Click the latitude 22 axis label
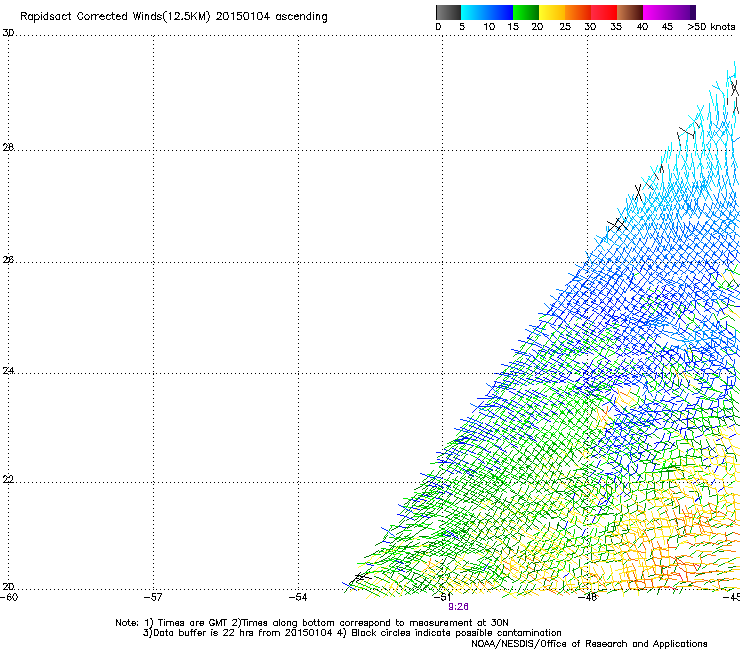The image size is (740, 650). tap(8, 479)
